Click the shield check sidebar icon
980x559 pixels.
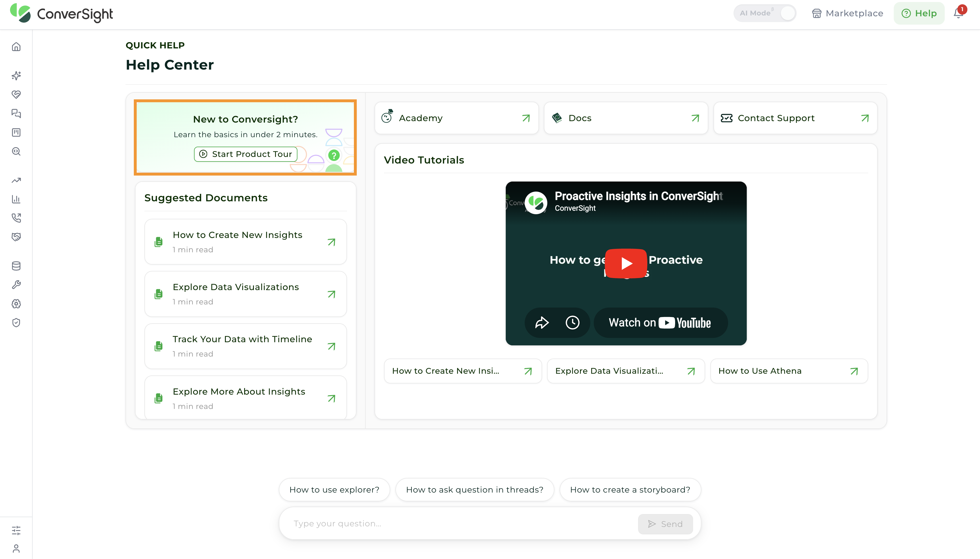pos(16,322)
